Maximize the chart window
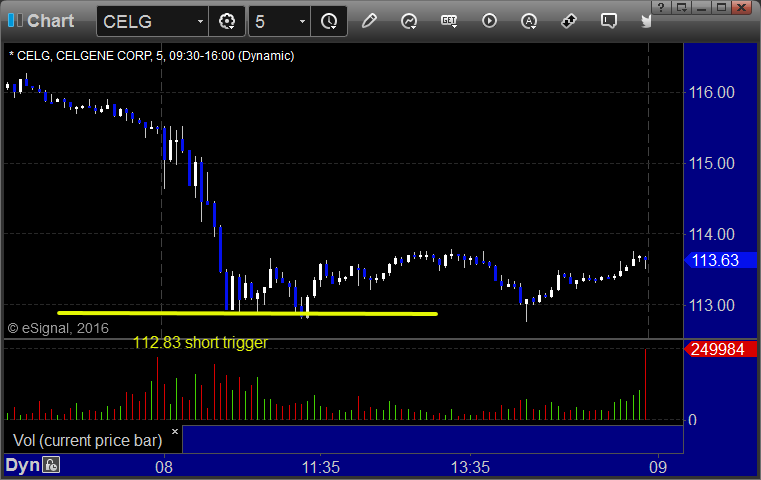Image resolution: width=761 pixels, height=480 pixels. (722, 7)
